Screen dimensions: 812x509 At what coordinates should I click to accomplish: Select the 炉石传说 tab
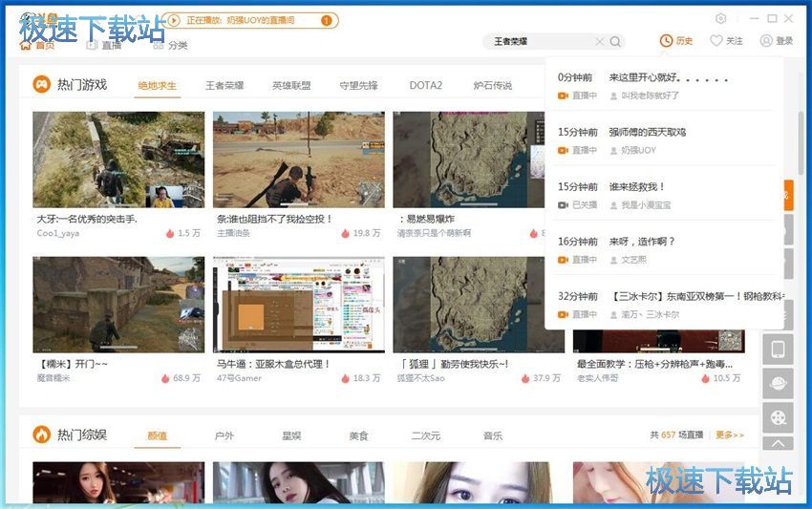click(x=493, y=85)
